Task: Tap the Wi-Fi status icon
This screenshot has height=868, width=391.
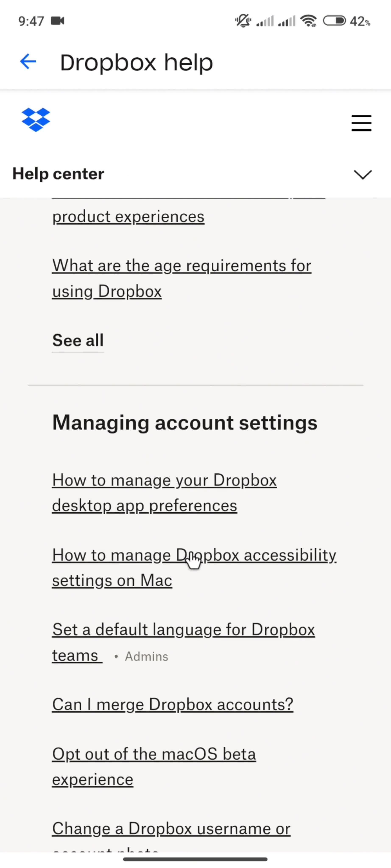Action: coord(309,21)
